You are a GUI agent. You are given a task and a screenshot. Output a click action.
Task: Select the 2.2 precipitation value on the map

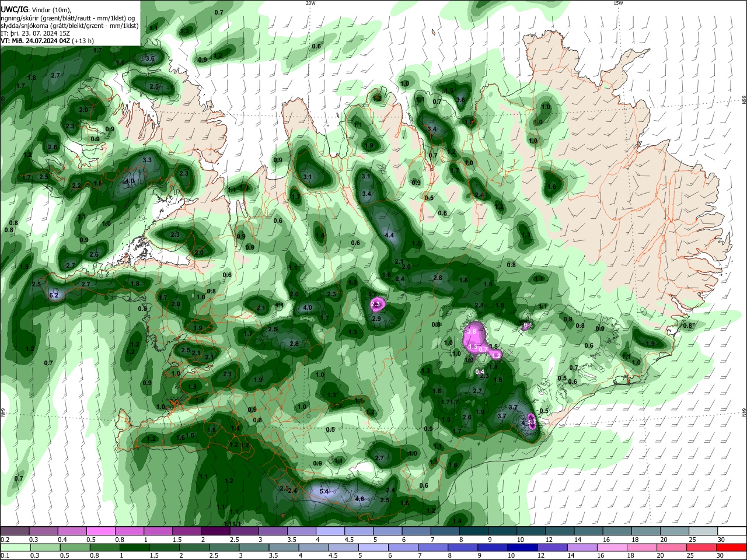[76, 185]
